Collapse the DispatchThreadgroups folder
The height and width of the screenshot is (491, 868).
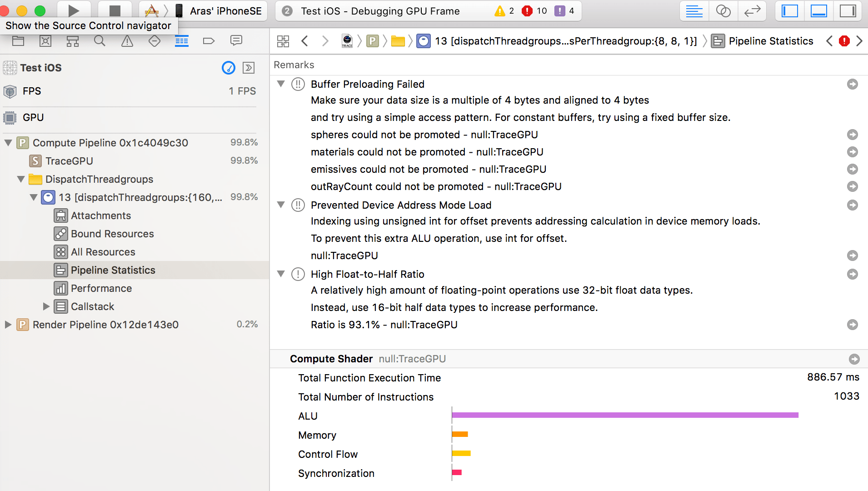pyautogui.click(x=21, y=179)
